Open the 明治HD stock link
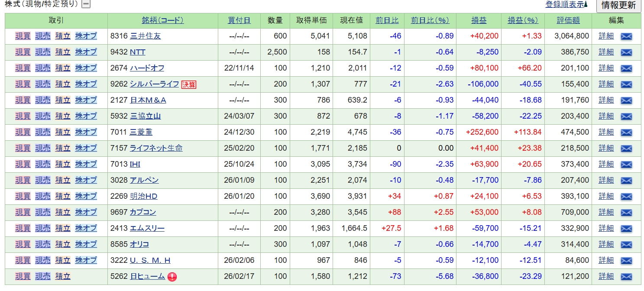This screenshot has width=644, height=291. [x=143, y=196]
